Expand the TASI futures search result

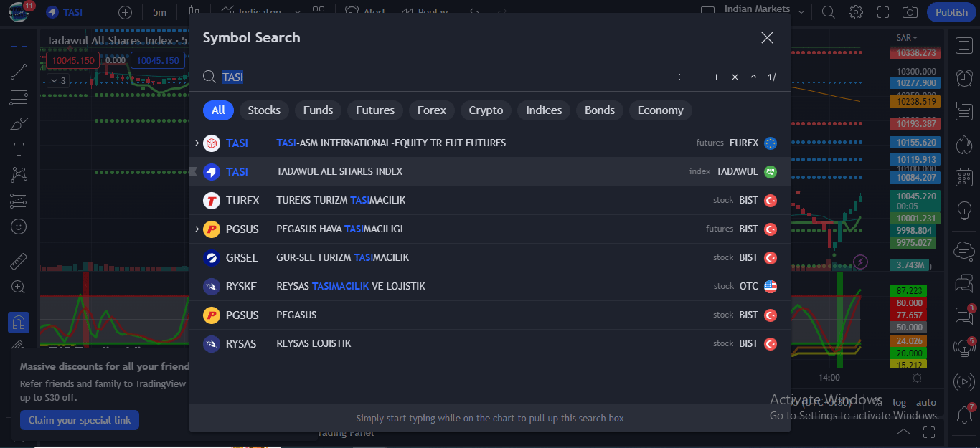point(197,143)
